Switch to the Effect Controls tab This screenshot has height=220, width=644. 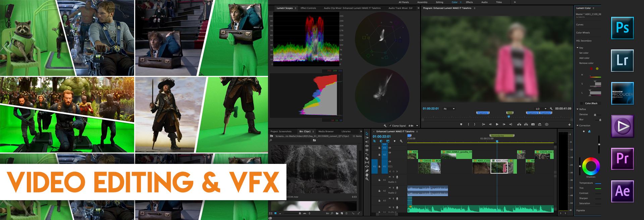(x=308, y=8)
